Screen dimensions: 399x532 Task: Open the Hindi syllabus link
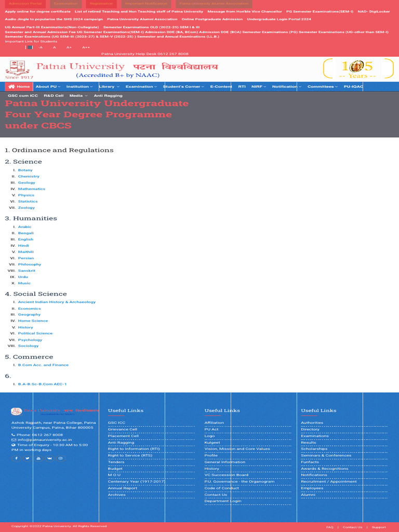23,246
